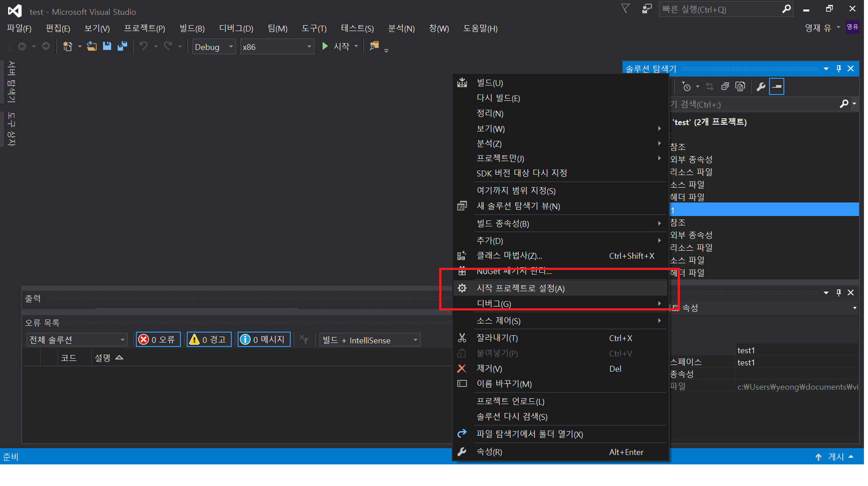868x486 pixels.
Task: Toggle the 0 경고 warnings filter
Action: click(x=209, y=340)
